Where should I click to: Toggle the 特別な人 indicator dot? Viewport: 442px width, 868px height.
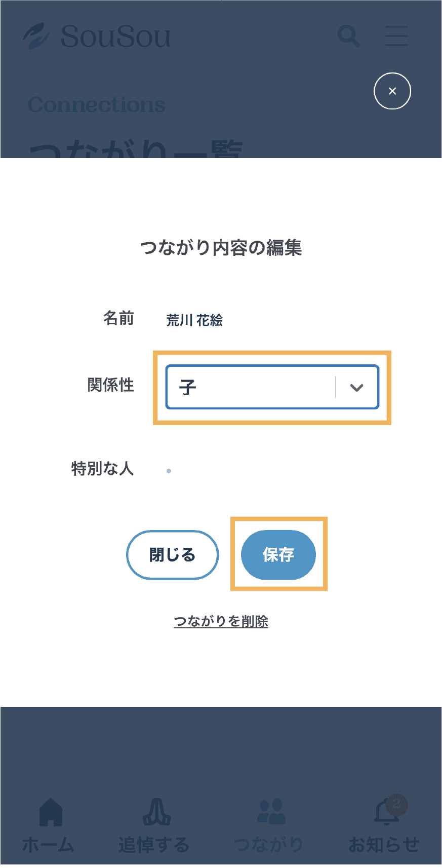click(169, 471)
